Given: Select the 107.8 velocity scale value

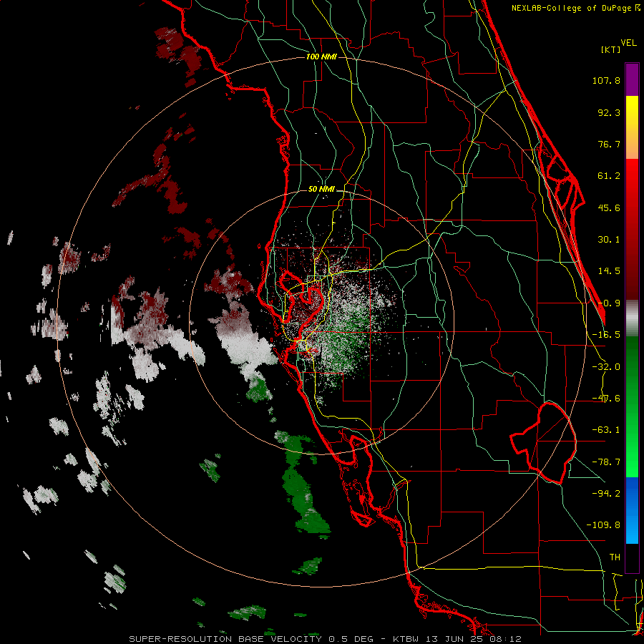Looking at the screenshot, I should coord(606,80).
